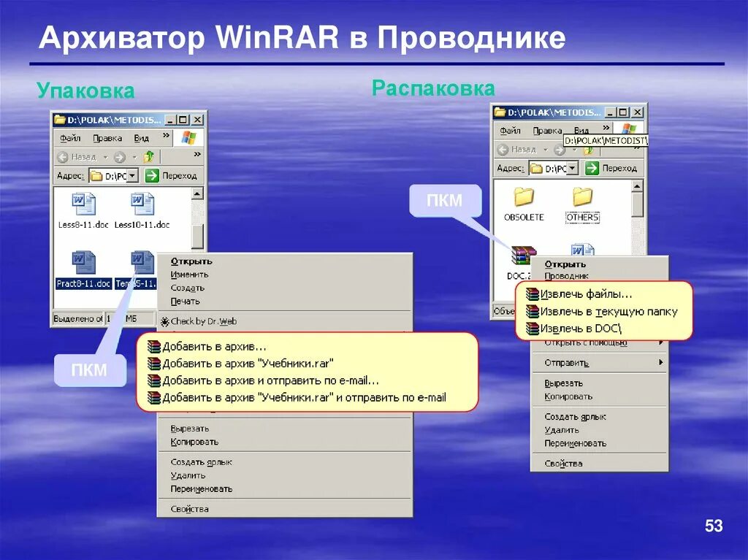Click Back arrow in left Explorer window
748x560 pixels.
coord(63,157)
